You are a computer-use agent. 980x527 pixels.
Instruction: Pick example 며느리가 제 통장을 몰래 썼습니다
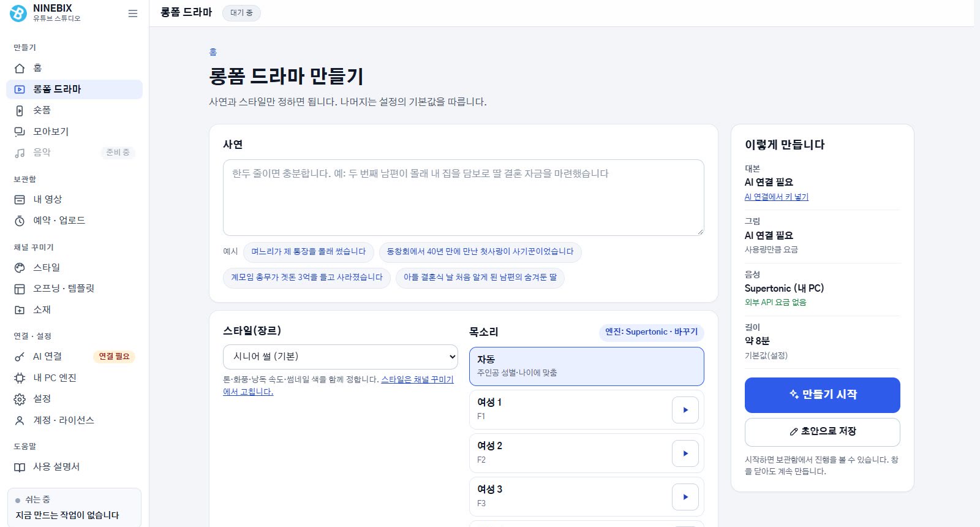[308, 252]
